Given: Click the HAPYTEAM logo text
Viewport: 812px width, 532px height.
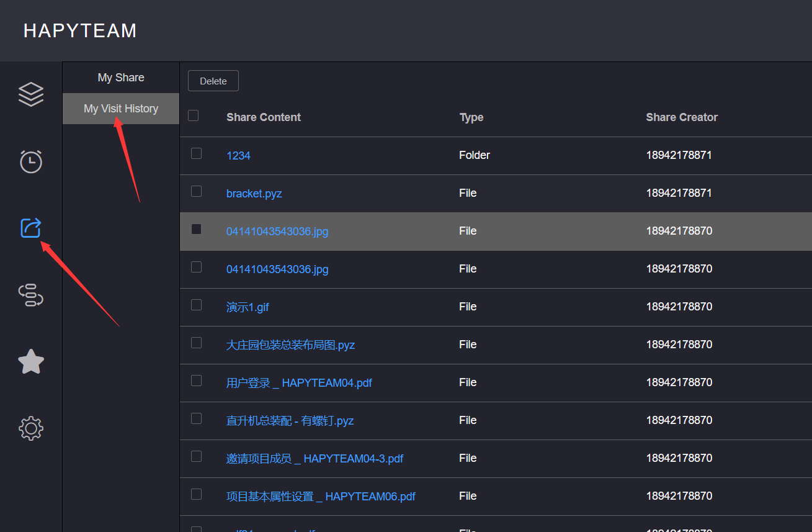Looking at the screenshot, I should pyautogui.click(x=80, y=30).
